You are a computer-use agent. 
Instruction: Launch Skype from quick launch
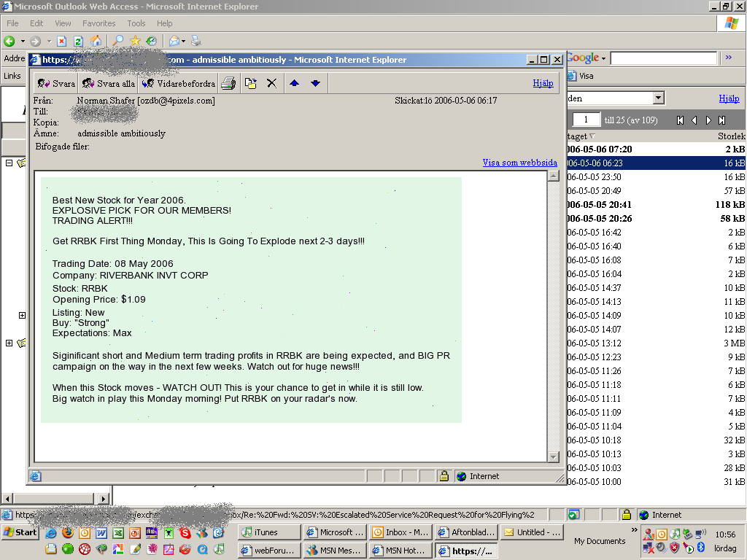185,532
